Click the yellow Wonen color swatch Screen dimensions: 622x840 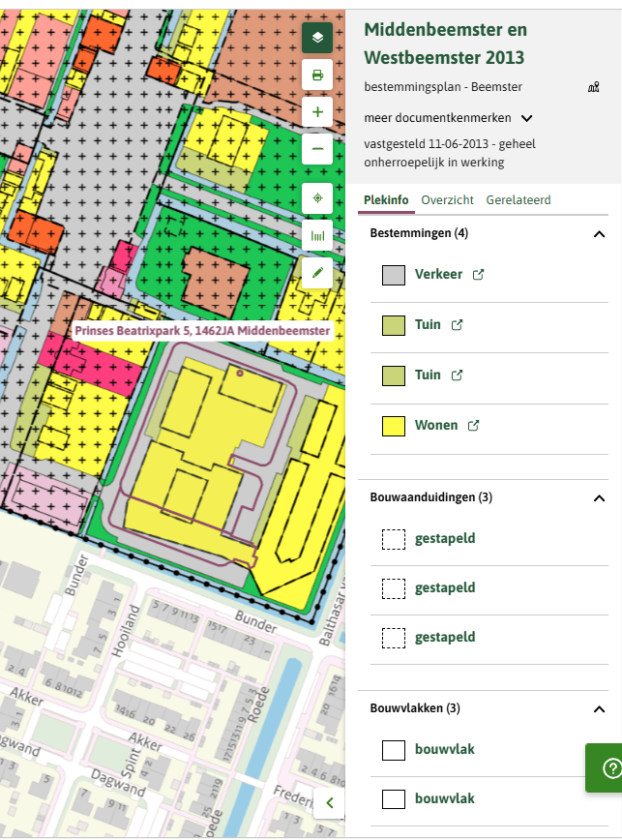394,427
